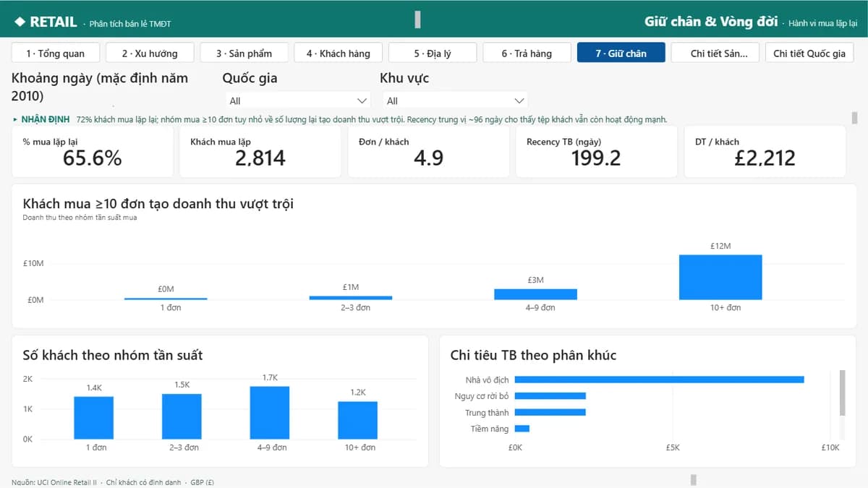Open the 3 · Sản phẩm tab

pyautogui.click(x=244, y=53)
